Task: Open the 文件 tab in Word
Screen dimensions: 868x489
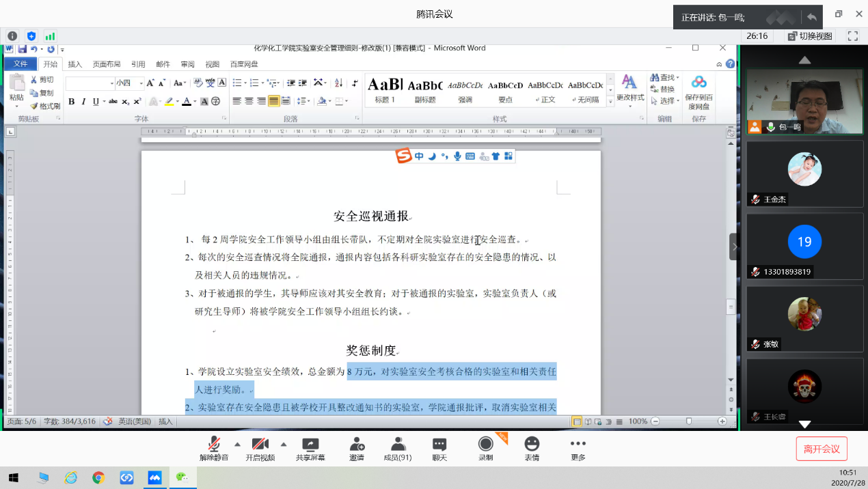Action: pos(21,64)
